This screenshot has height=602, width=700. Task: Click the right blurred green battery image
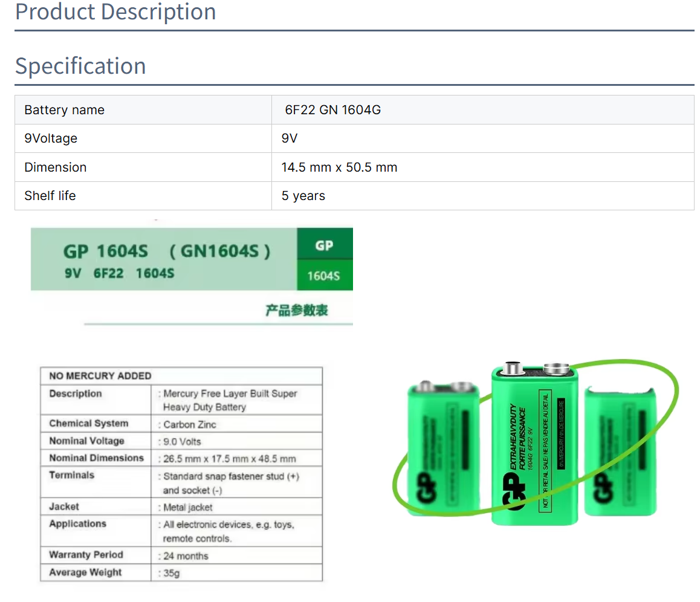point(620,451)
